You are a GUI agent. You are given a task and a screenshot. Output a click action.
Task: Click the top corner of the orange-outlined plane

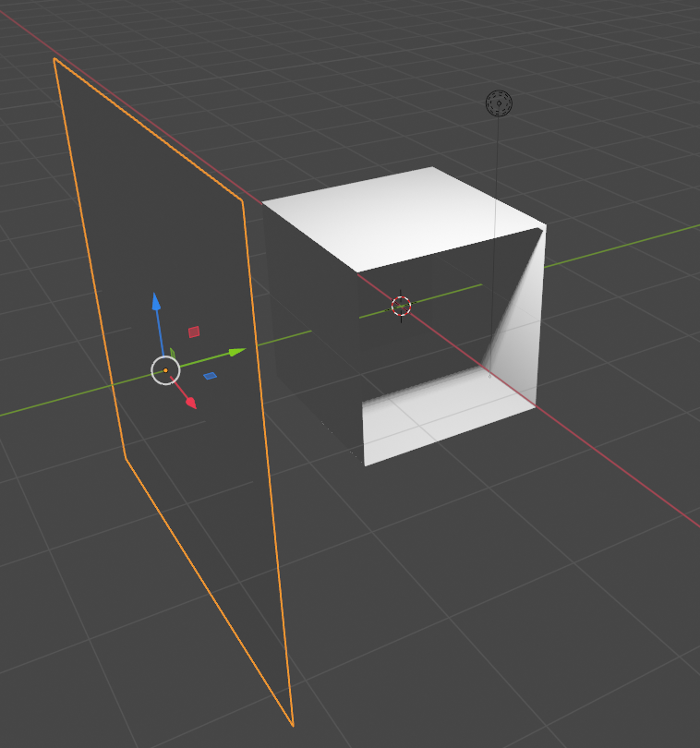coord(55,59)
